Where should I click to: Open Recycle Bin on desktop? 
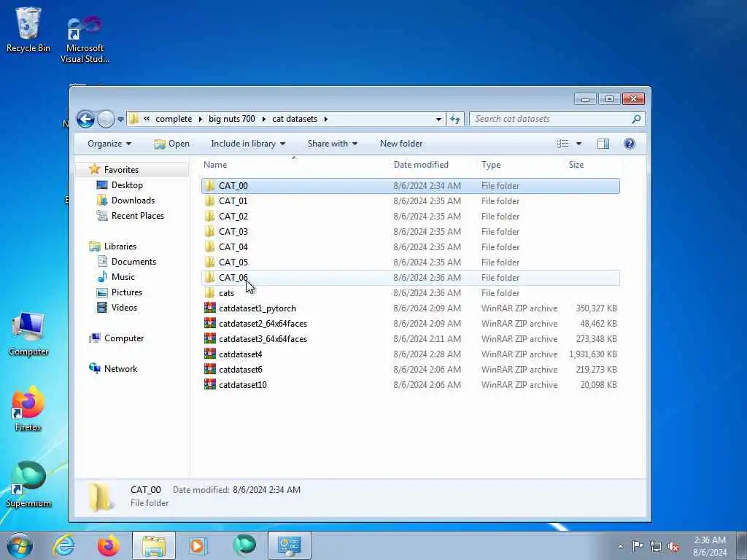28,29
